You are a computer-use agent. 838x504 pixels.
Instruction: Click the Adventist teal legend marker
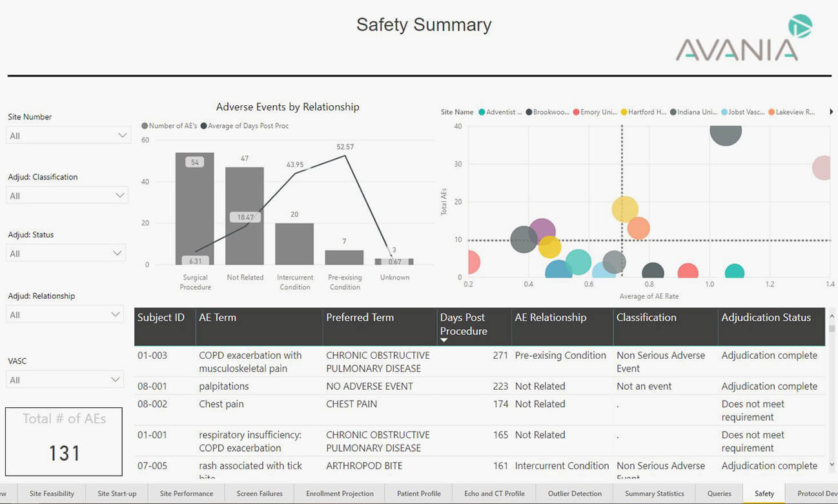[482, 112]
